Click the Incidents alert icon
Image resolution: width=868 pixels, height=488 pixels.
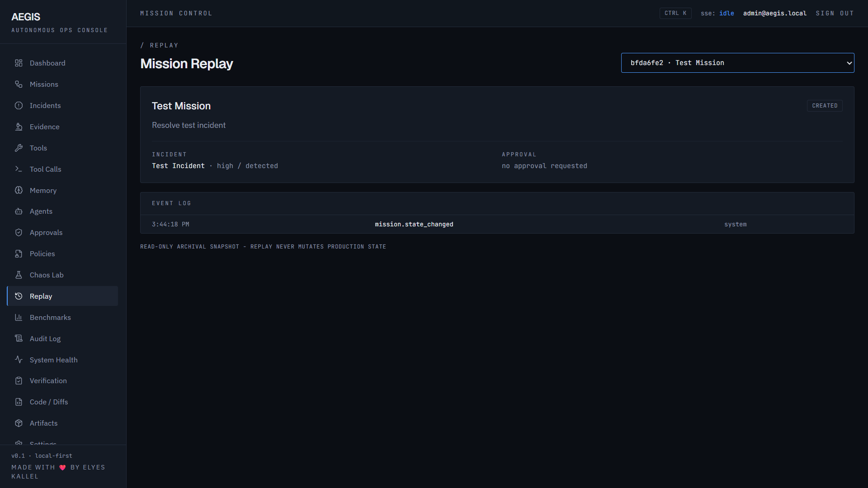(x=19, y=106)
